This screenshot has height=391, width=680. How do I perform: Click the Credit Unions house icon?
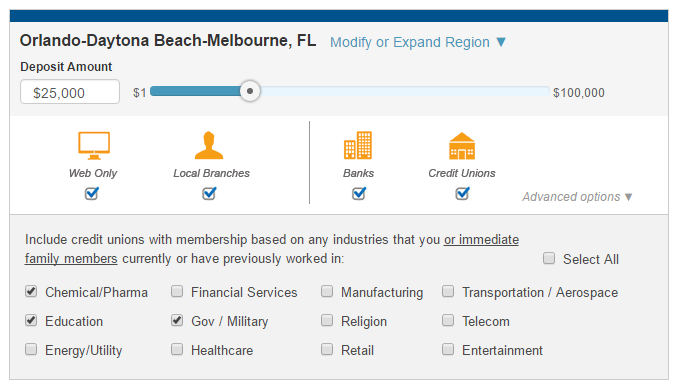(462, 146)
